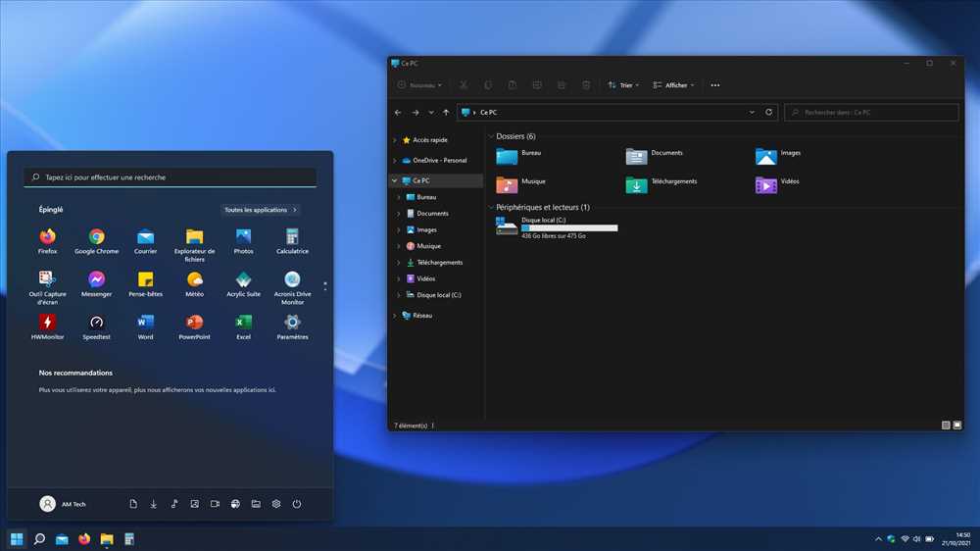The width and height of the screenshot is (980, 551).
Task: Open Explorateur de fichiers pinned app
Action: (x=194, y=244)
